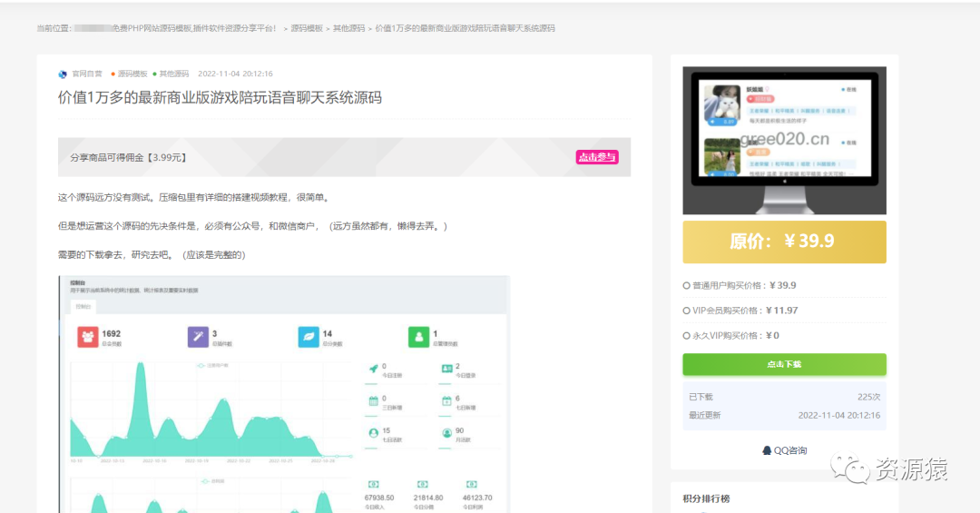This screenshot has height=513, width=980.
Task: Click the 官网自营 author avatar icon
Action: point(63,74)
